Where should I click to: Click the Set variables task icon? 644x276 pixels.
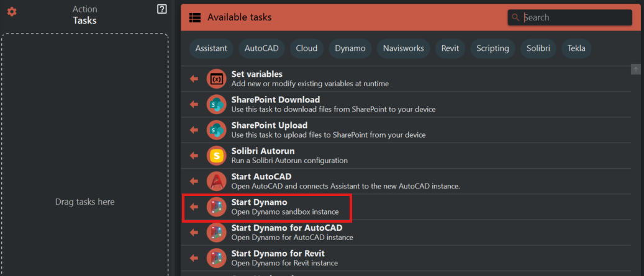tap(217, 79)
